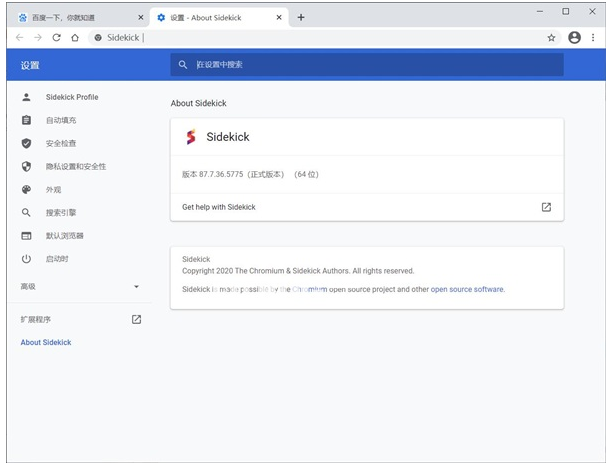Go back using the back arrow
Viewport: 615px width, 468px height.
19,38
